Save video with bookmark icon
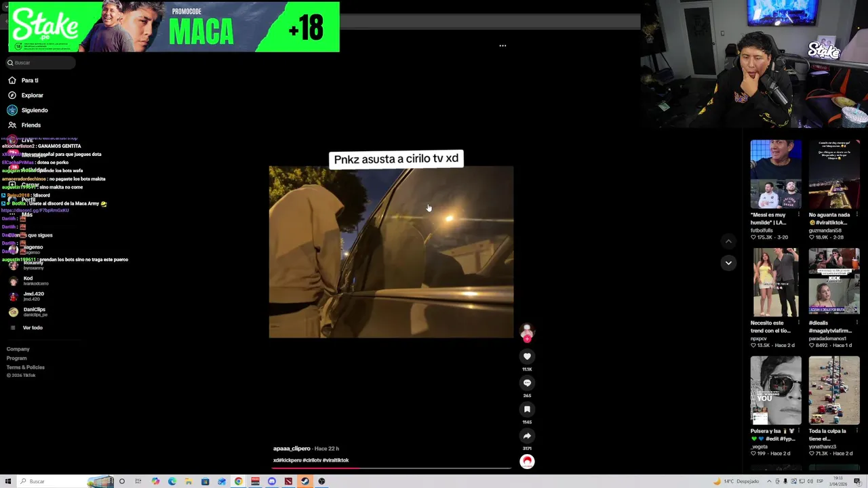 click(527, 409)
